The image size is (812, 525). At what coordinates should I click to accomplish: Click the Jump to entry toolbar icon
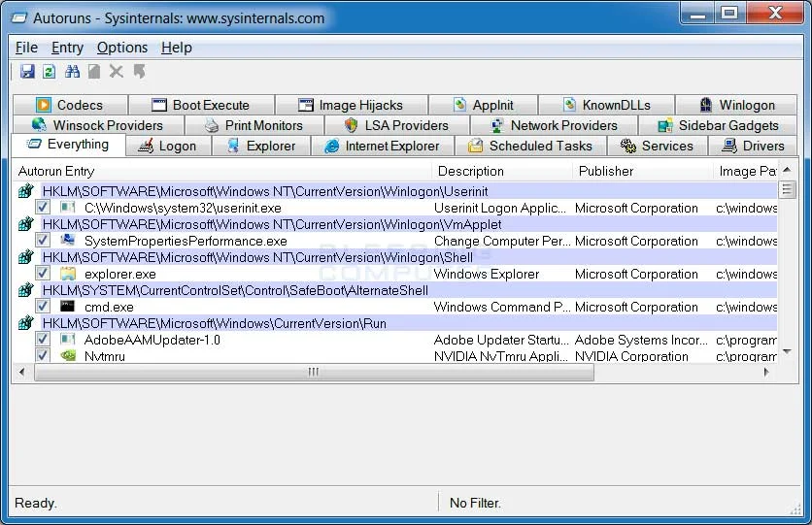[140, 72]
